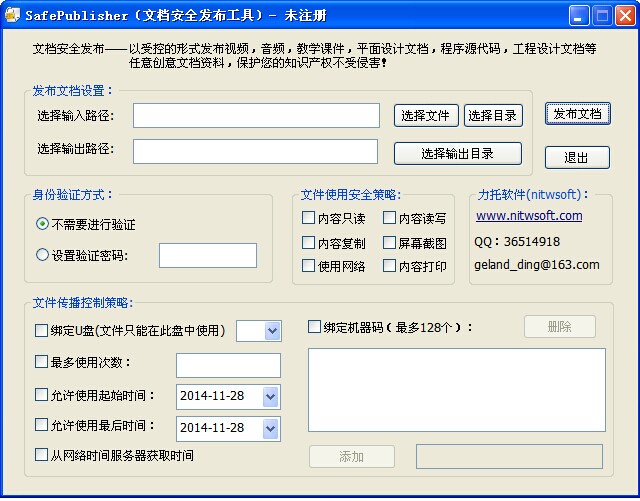The height and width of the screenshot is (501, 640).
Task: Click the 选择文件 button
Action: tap(426, 116)
